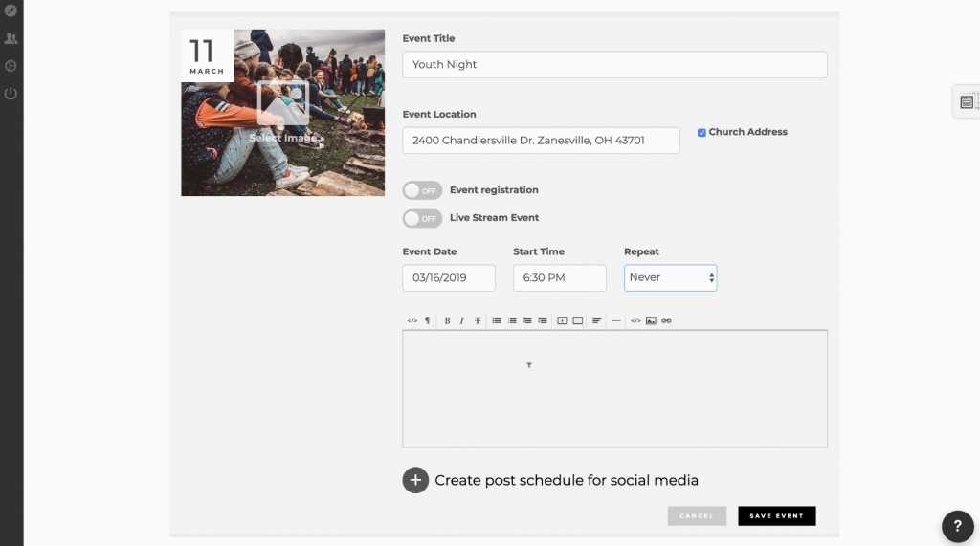Viewport: 980px width, 546px height.
Task: Open the people icon in sidebar
Action: coord(11,39)
